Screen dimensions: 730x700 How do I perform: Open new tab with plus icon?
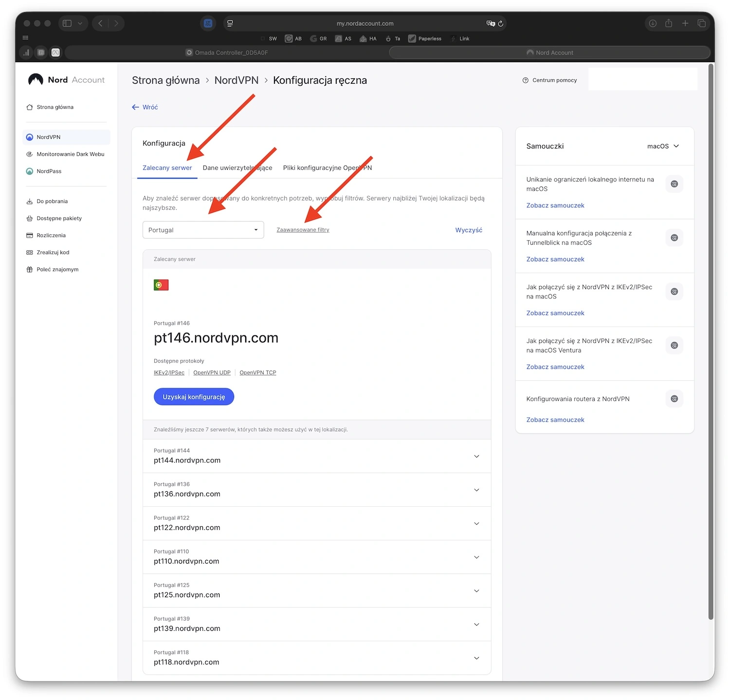685,23
